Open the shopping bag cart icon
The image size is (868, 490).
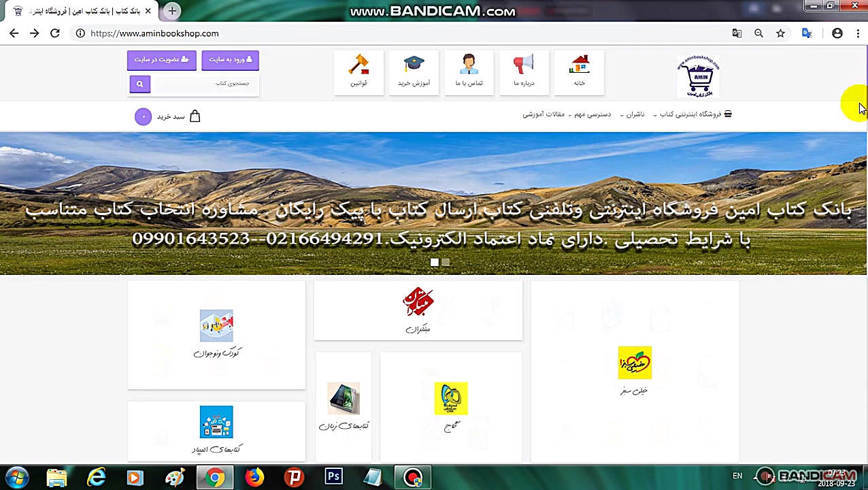pos(195,116)
